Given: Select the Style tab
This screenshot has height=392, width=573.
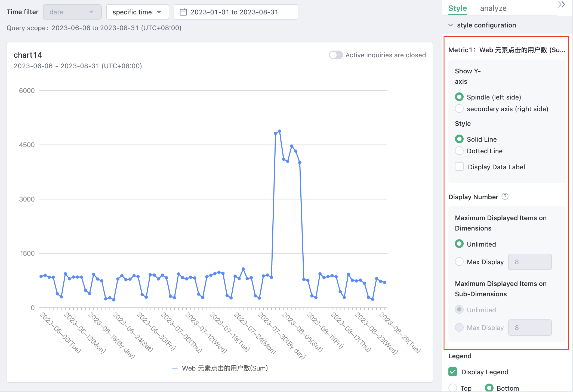Looking at the screenshot, I should 458,8.
